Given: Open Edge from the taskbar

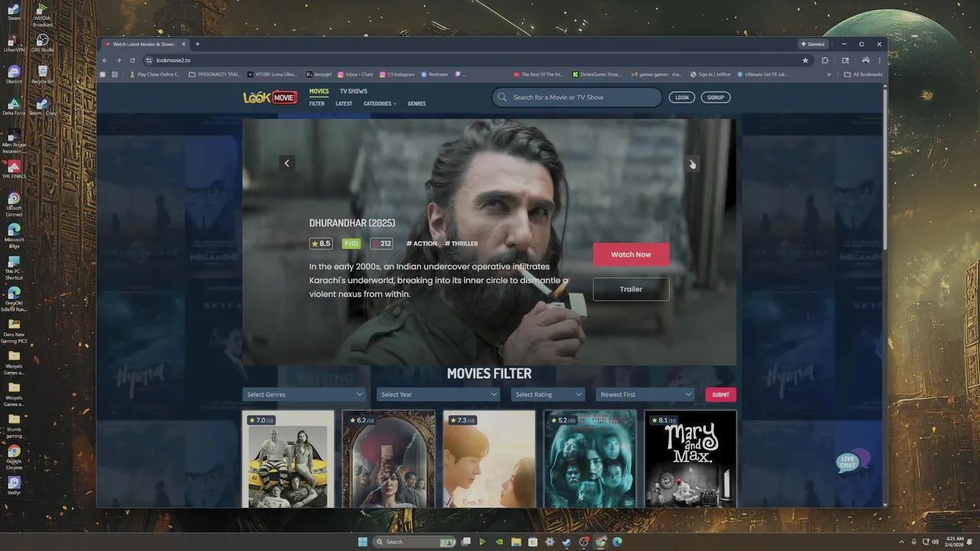Looking at the screenshot, I should tap(617, 542).
